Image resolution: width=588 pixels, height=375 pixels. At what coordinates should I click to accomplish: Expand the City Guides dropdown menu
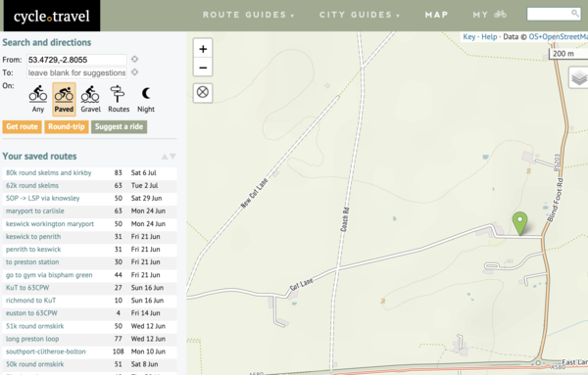click(x=360, y=15)
